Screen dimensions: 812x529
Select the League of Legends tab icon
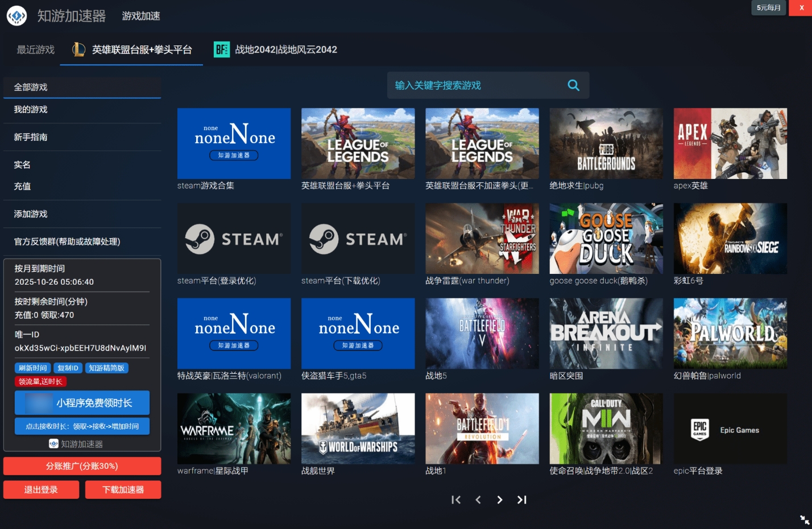click(x=78, y=50)
